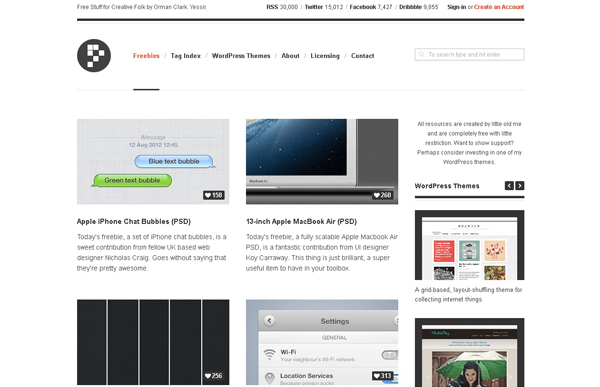The image size is (600, 387).
Task: Open the Settings UI freebie thumbnail
Action: pos(322,342)
